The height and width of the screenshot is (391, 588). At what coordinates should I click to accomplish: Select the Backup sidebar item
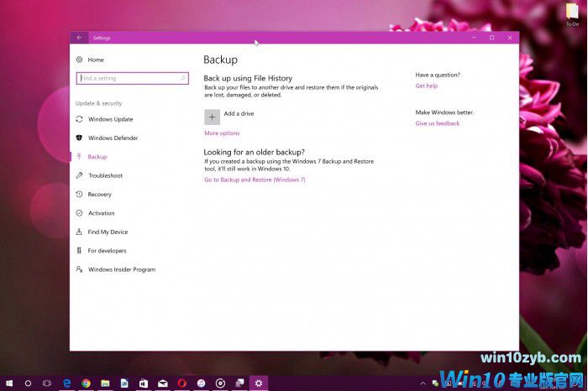97,157
